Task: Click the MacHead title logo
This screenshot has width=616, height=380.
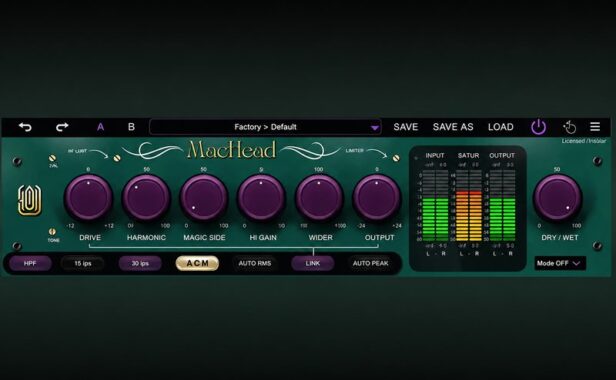Action: (x=231, y=150)
